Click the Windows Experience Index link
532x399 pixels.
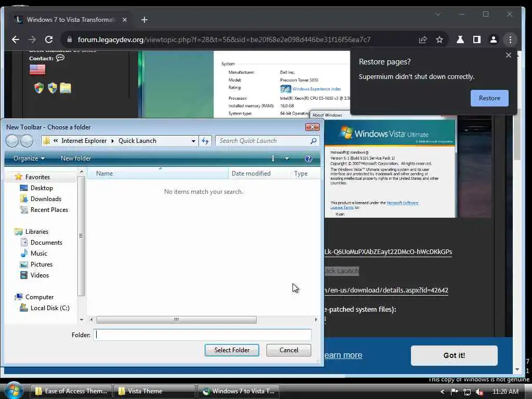point(316,89)
